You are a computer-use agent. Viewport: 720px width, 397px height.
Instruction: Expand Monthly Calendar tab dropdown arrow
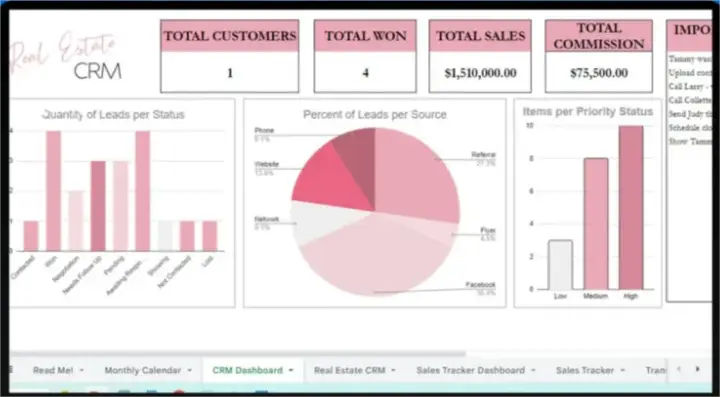click(x=189, y=370)
